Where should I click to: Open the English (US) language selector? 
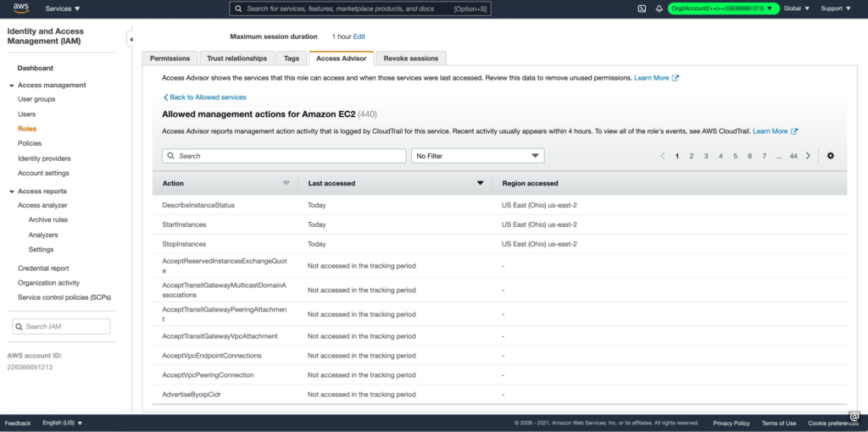pyautogui.click(x=63, y=423)
